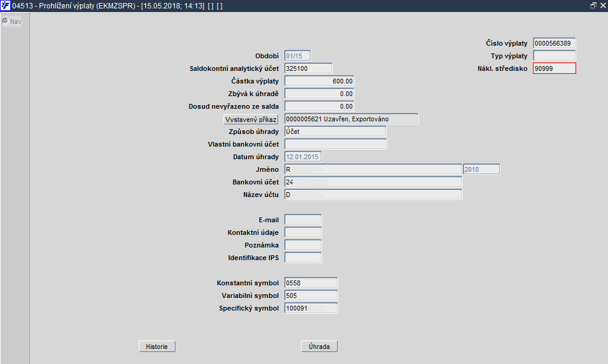Click the Období field 01/15

297,56
